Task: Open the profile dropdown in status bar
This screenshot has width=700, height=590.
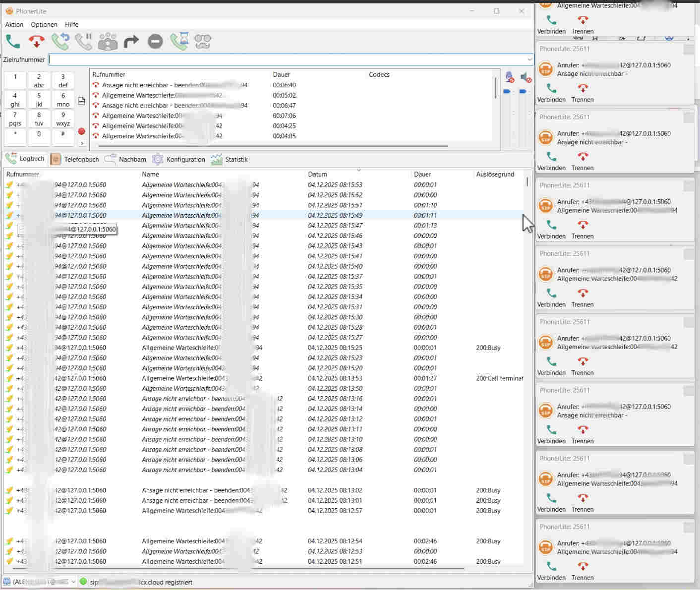Action: (x=73, y=582)
